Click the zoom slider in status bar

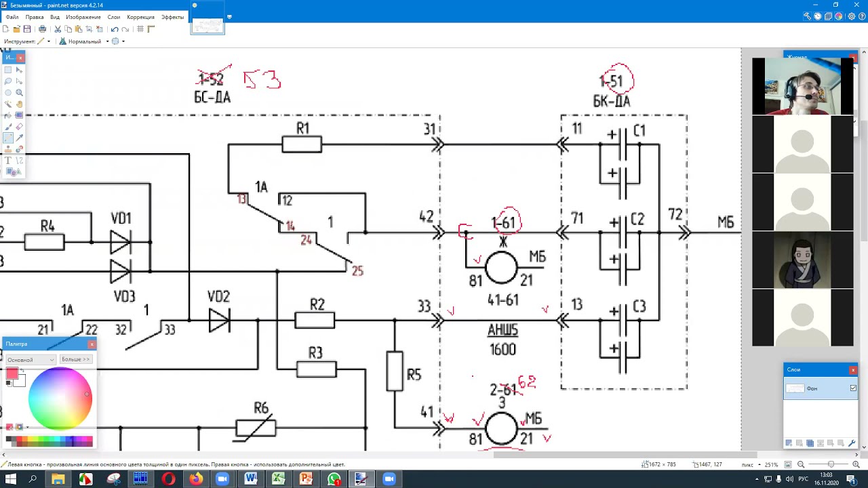831,464
